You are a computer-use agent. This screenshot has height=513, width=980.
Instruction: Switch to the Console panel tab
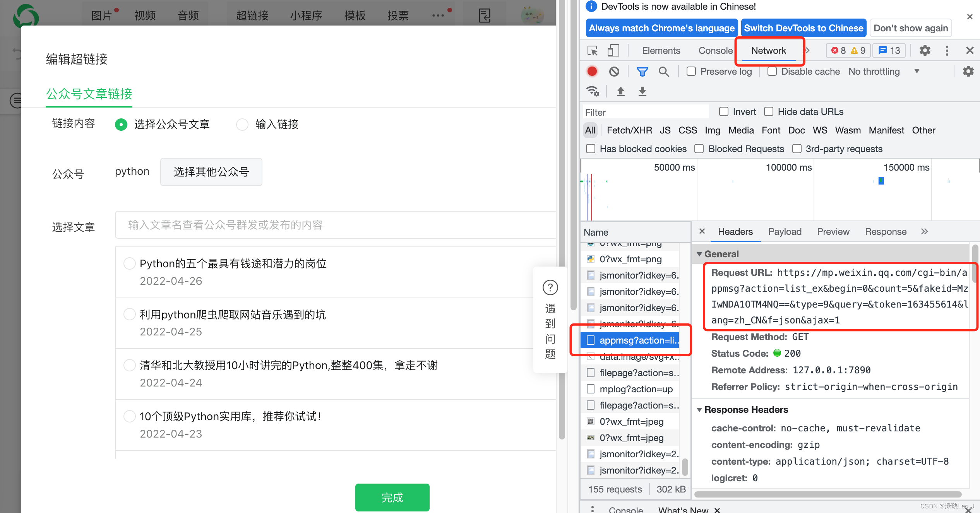pyautogui.click(x=715, y=51)
